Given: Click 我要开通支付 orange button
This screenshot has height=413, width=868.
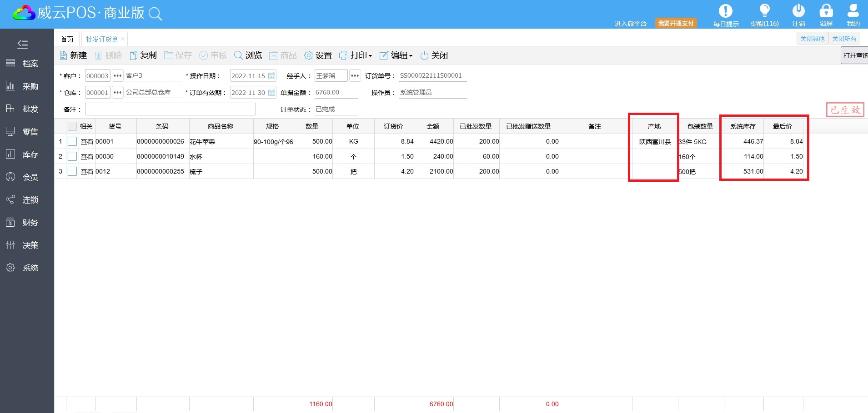Looking at the screenshot, I should [x=676, y=23].
